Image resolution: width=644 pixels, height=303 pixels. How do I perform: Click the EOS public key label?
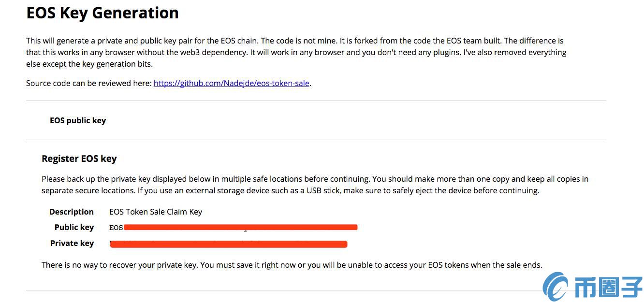pos(78,120)
